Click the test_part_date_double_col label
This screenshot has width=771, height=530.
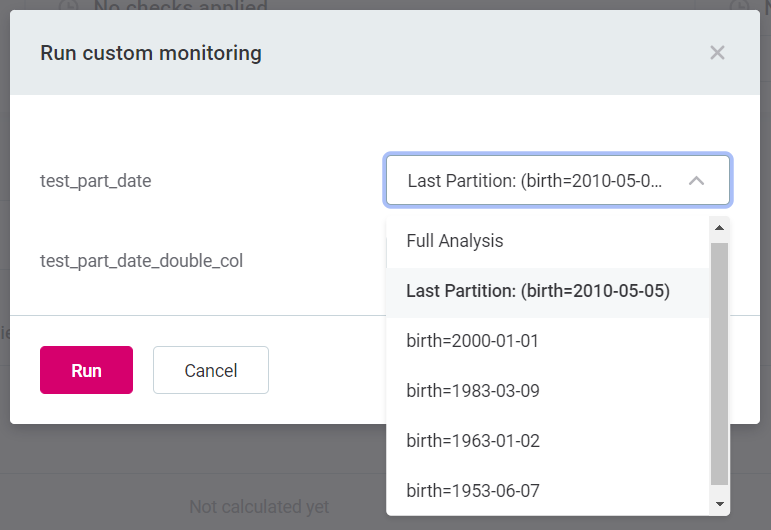[x=141, y=261]
